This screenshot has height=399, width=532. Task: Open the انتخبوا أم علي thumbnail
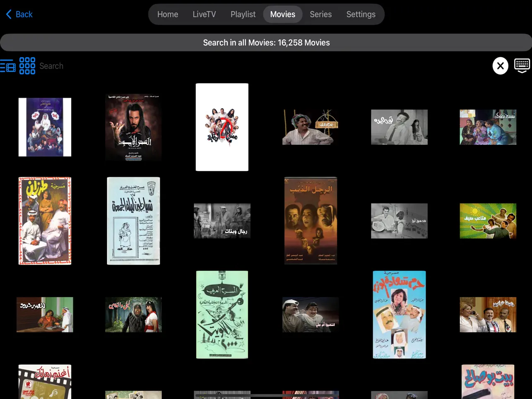tap(311, 315)
